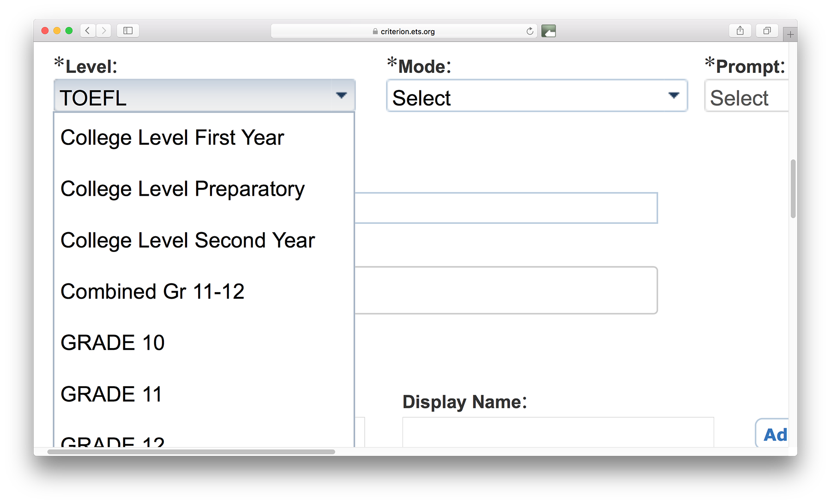Open a new tab with plus button

click(790, 35)
